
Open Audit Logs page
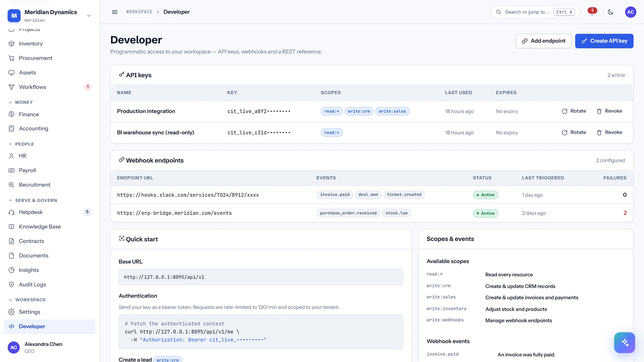tap(50, 285)
